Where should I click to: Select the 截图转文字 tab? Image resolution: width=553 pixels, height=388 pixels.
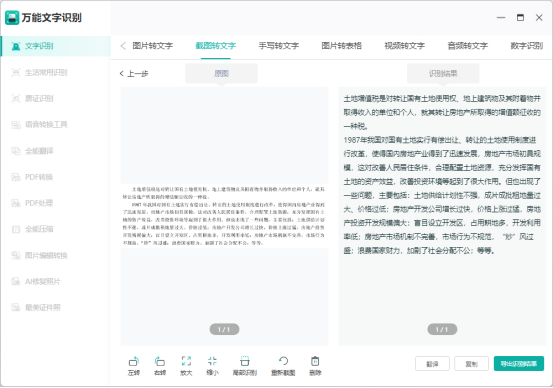click(215, 46)
